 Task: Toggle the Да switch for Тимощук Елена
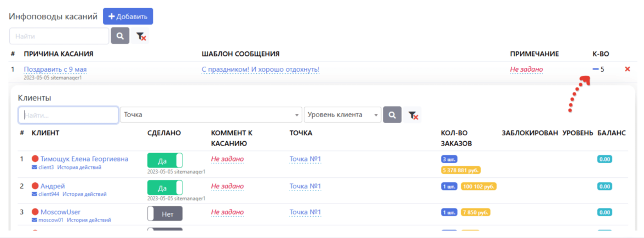coord(165,160)
